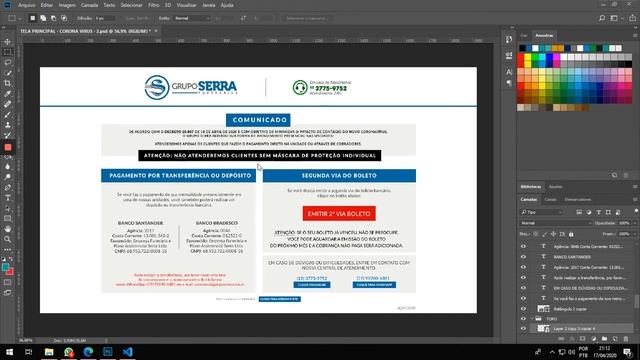Select the Zoom tool in the toolbar
The width and height of the screenshot is (640, 360).
7,240
